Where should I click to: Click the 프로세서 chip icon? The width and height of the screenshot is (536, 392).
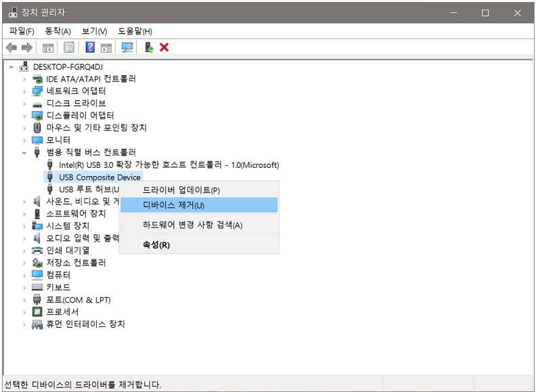coord(37,311)
